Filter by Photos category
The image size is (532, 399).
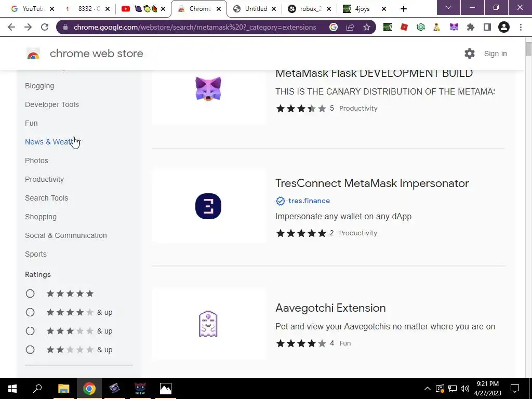click(x=36, y=161)
